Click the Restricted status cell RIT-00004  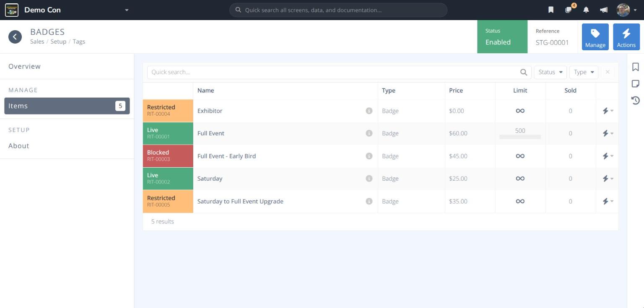[x=168, y=111]
